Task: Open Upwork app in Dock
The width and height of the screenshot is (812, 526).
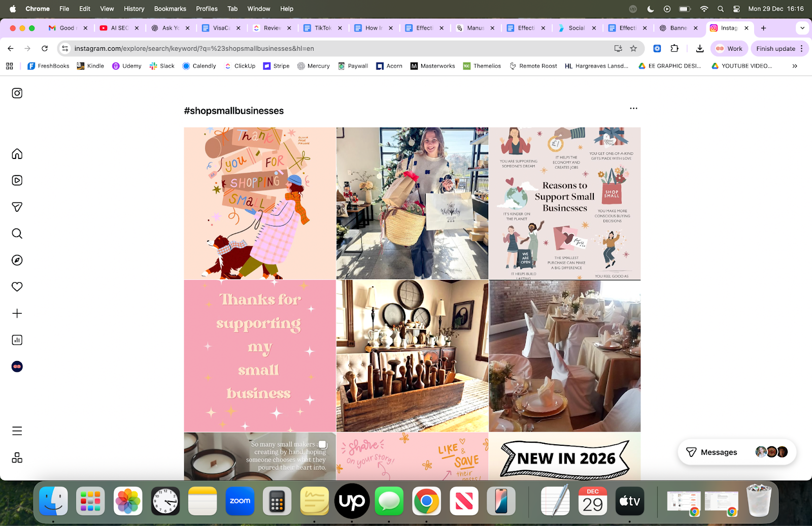Action: [352, 501]
